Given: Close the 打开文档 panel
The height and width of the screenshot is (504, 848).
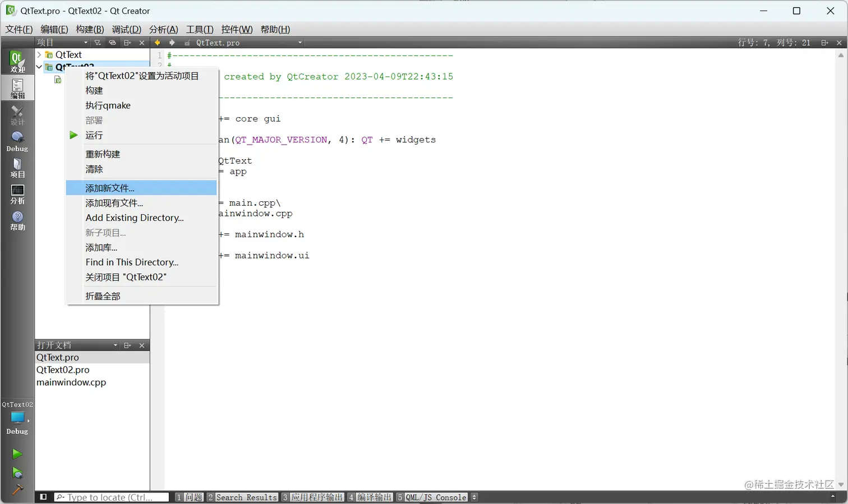Looking at the screenshot, I should pos(142,345).
